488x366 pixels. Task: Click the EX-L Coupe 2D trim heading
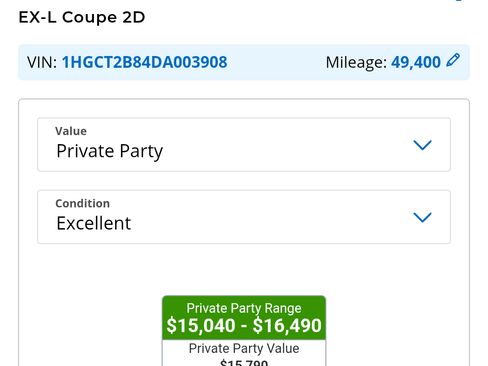click(82, 17)
